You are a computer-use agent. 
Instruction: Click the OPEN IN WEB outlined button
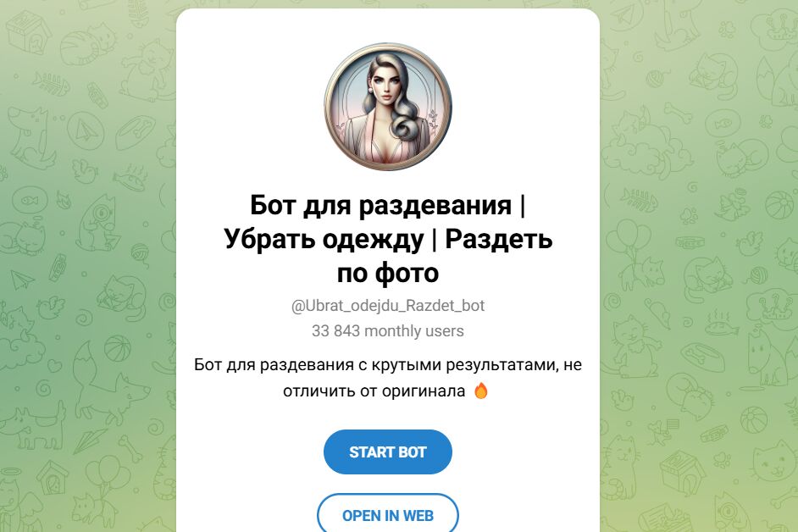tap(387, 515)
